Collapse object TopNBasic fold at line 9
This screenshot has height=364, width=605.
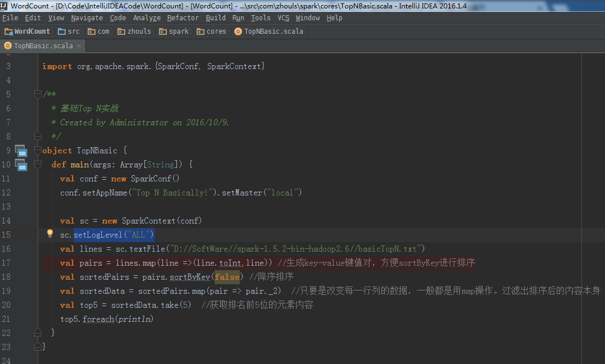(38, 150)
